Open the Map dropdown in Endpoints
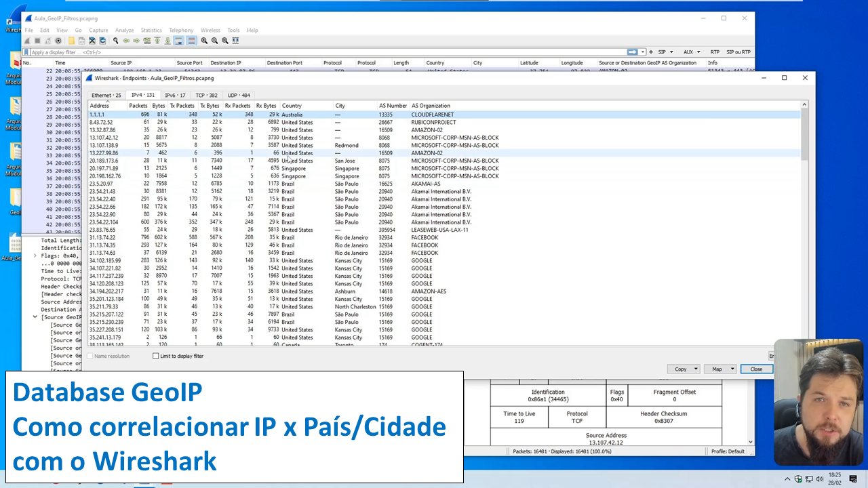868x488 pixels. (720, 369)
